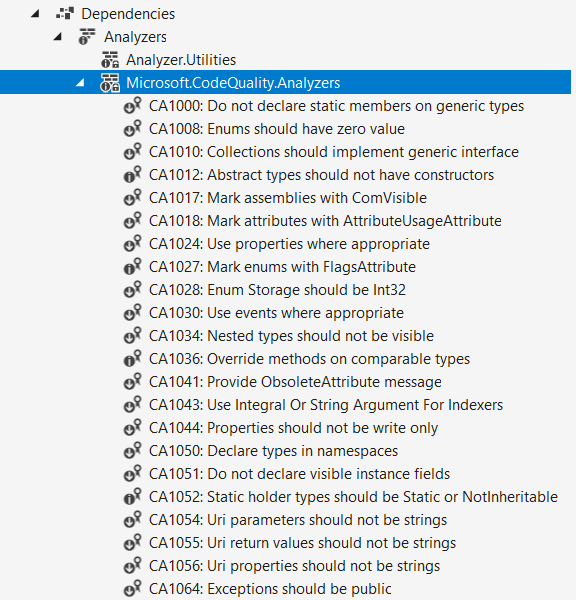Select CA1044: Properties should not be write only

point(294,428)
